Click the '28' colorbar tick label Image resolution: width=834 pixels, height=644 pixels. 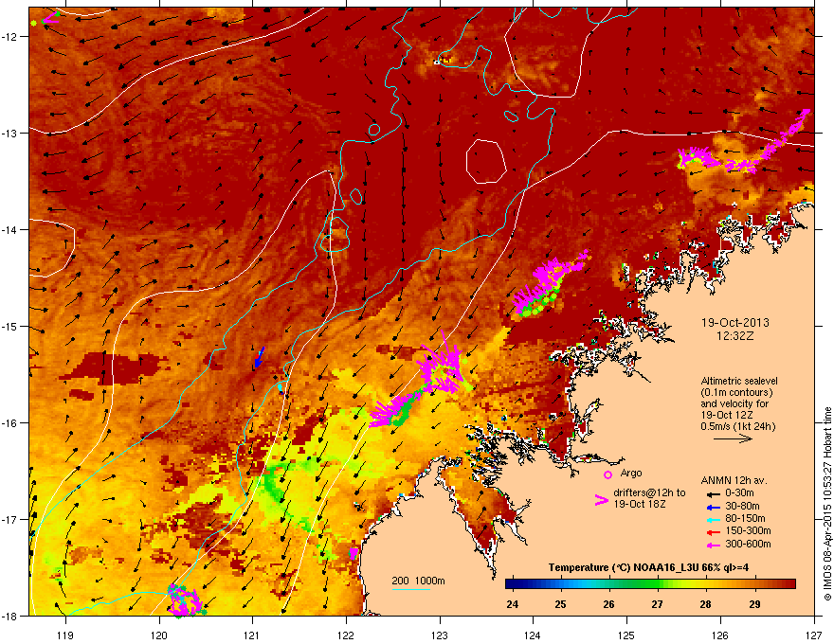pos(706,604)
